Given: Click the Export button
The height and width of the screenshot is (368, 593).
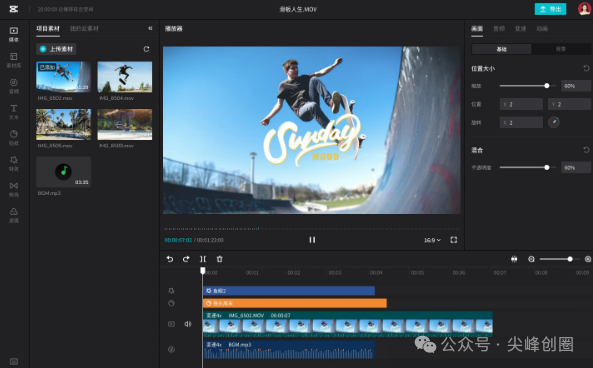Looking at the screenshot, I should [550, 9].
